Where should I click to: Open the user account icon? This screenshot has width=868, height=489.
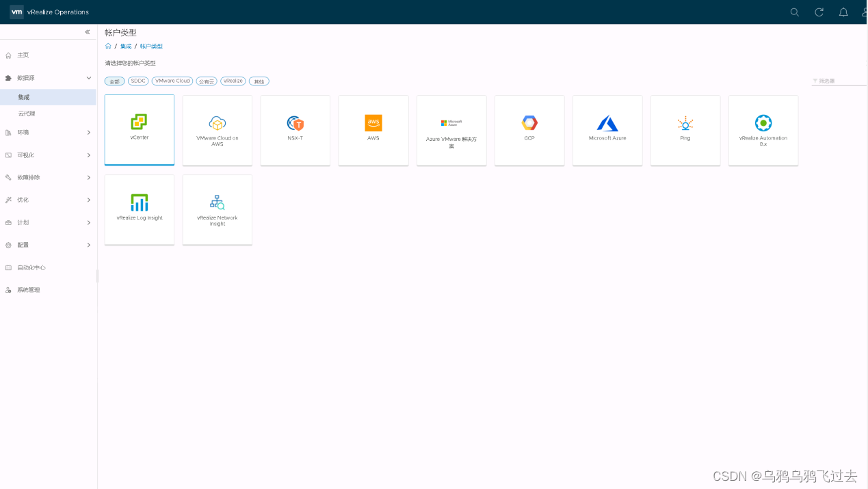click(x=865, y=12)
